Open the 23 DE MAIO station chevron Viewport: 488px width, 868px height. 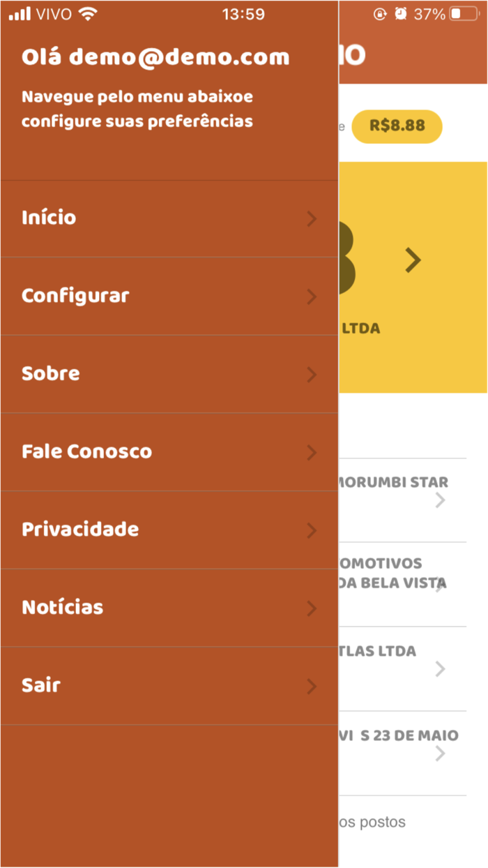pyautogui.click(x=440, y=754)
